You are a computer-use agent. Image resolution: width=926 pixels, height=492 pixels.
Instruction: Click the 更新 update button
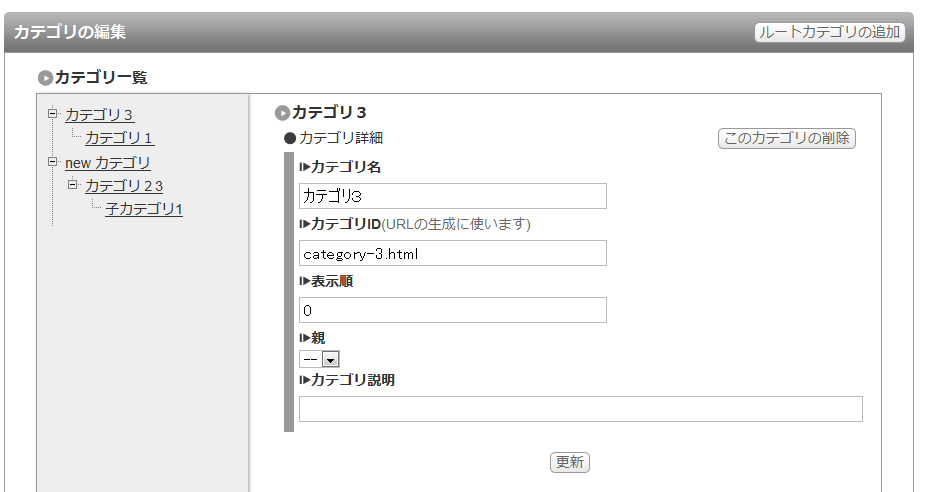pos(570,462)
